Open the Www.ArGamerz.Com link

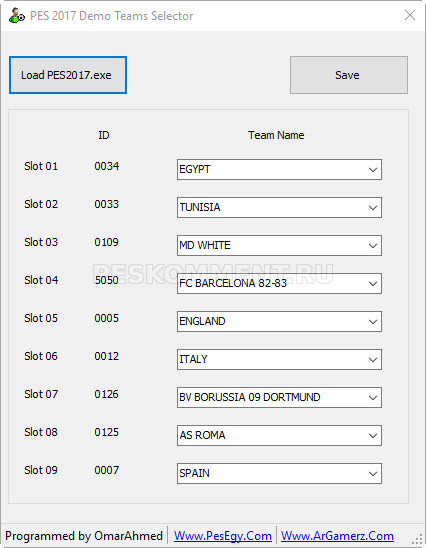pyautogui.click(x=337, y=536)
